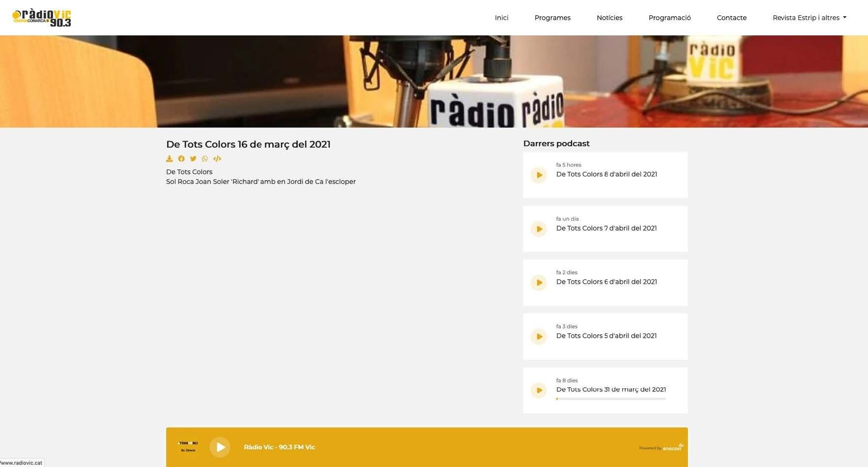Select the Sol Roca Joan Soler description text
Image resolution: width=868 pixels, height=467 pixels.
click(261, 181)
